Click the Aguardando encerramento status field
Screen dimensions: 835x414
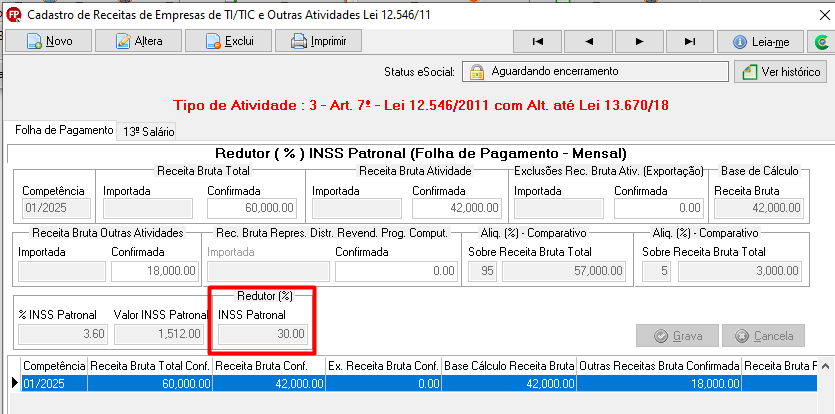click(x=595, y=71)
